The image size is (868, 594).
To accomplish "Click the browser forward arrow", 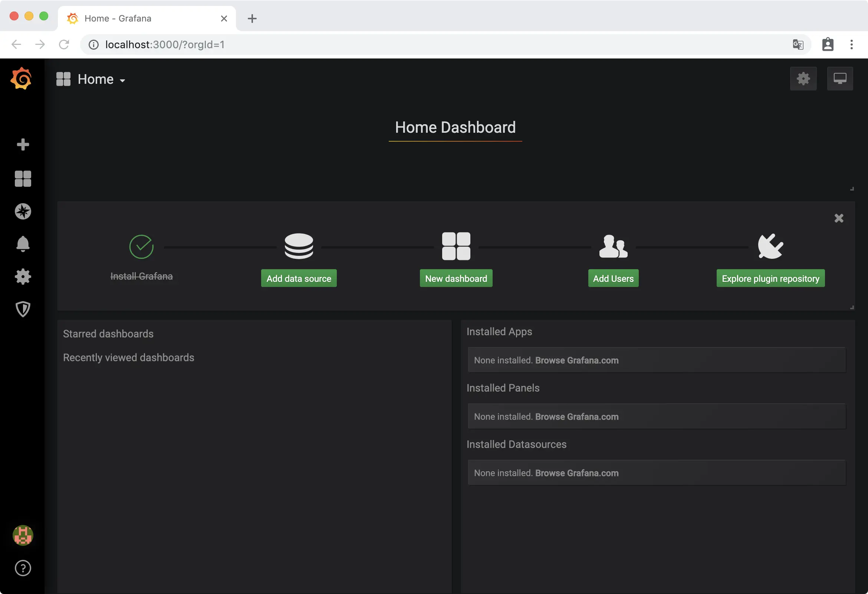I will (x=40, y=44).
